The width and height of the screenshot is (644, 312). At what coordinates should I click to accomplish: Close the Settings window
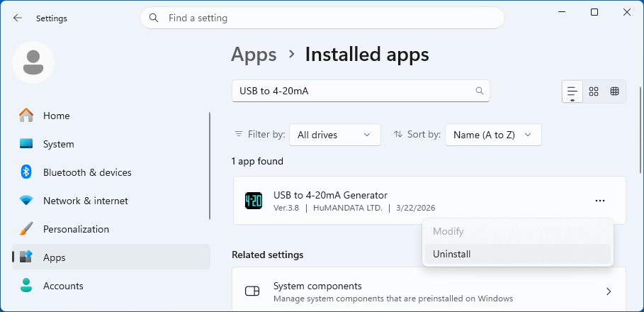[627, 12]
